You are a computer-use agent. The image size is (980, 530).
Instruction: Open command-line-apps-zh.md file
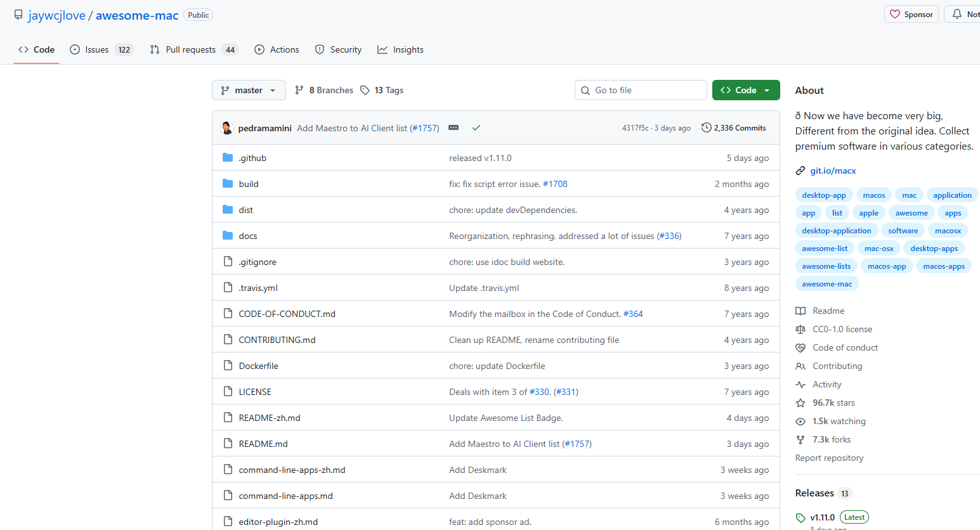[x=292, y=470]
